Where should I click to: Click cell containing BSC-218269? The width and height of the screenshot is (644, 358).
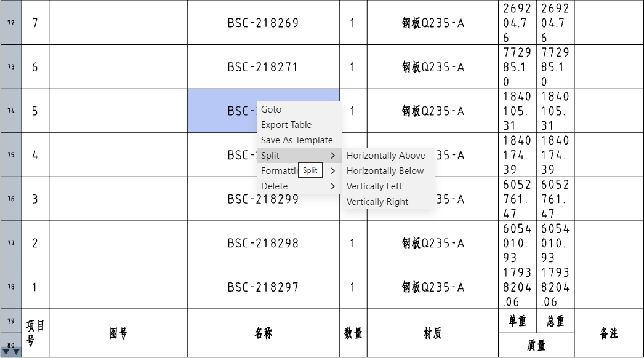[263, 23]
